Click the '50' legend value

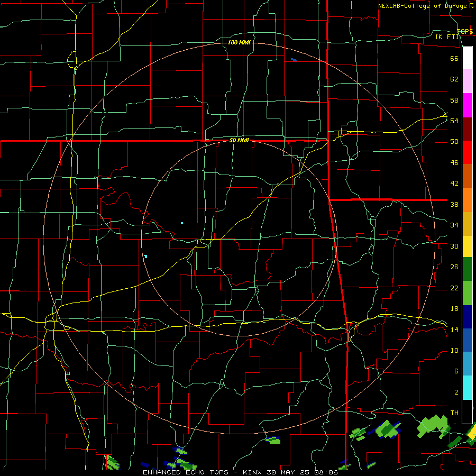point(454,142)
